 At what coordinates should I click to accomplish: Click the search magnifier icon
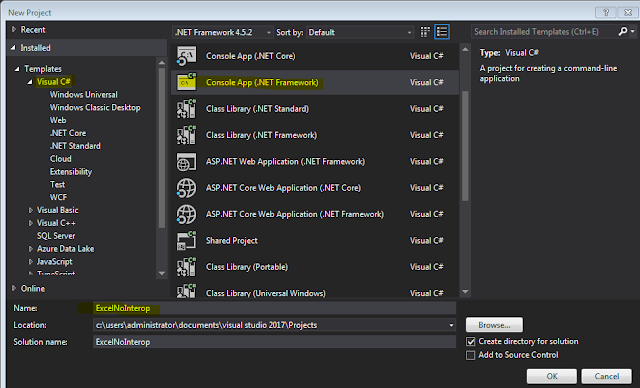[623, 31]
